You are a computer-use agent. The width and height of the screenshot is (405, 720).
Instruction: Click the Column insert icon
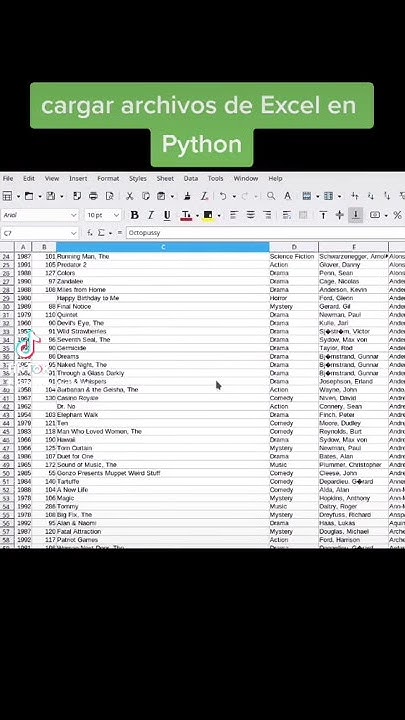click(328, 196)
